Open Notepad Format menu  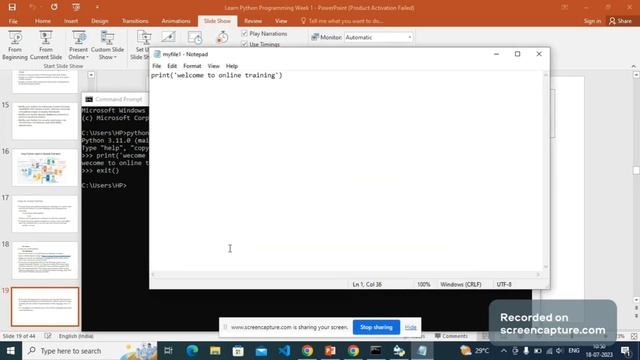[x=192, y=66]
